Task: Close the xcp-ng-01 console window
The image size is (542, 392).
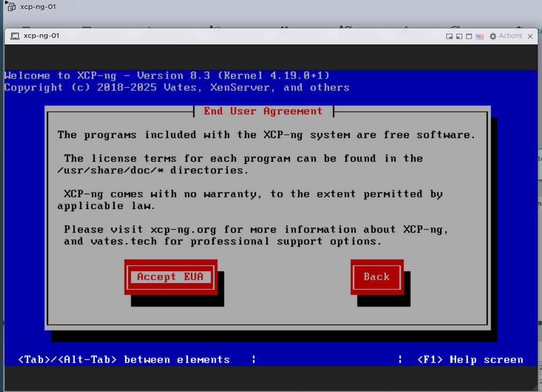Action: [x=530, y=36]
